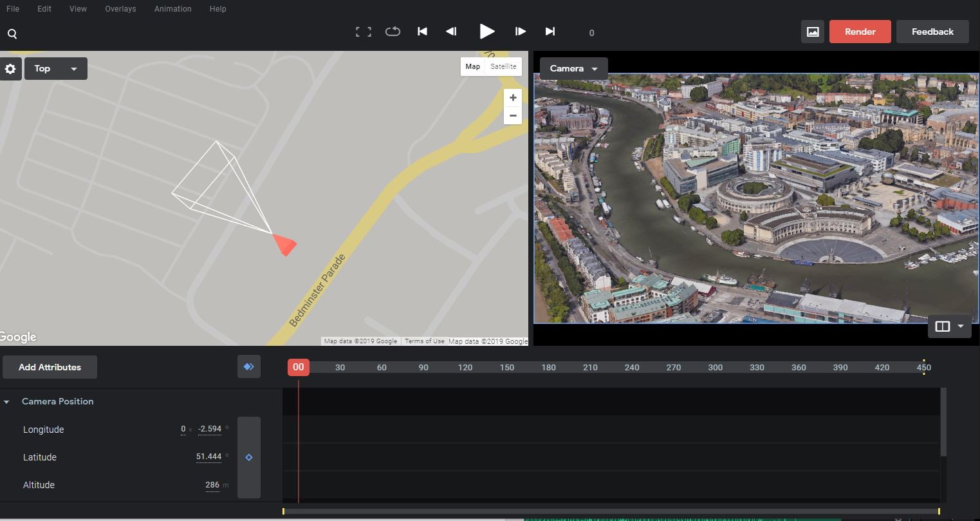980x521 pixels.
Task: Click the Feedback button
Action: pos(932,32)
